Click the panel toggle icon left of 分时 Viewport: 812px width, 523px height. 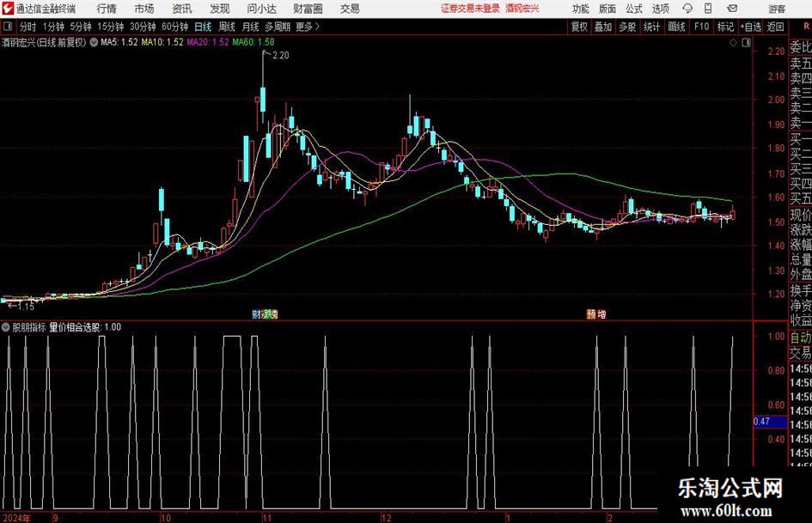[8, 27]
